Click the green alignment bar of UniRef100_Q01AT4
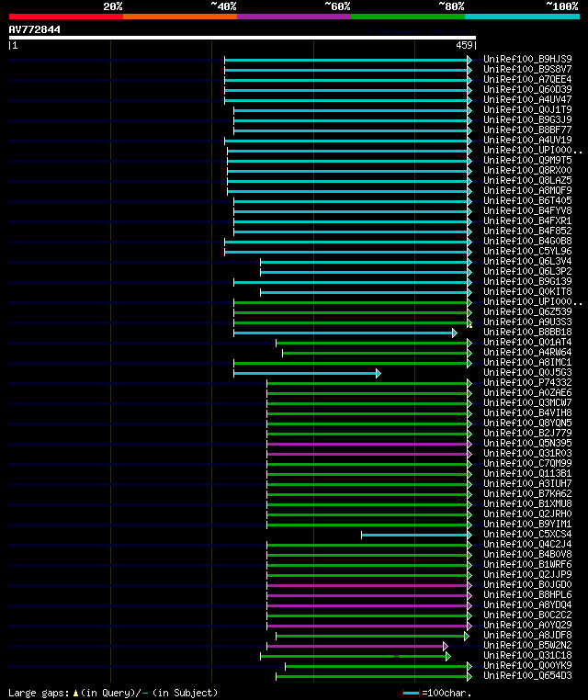 click(x=374, y=343)
